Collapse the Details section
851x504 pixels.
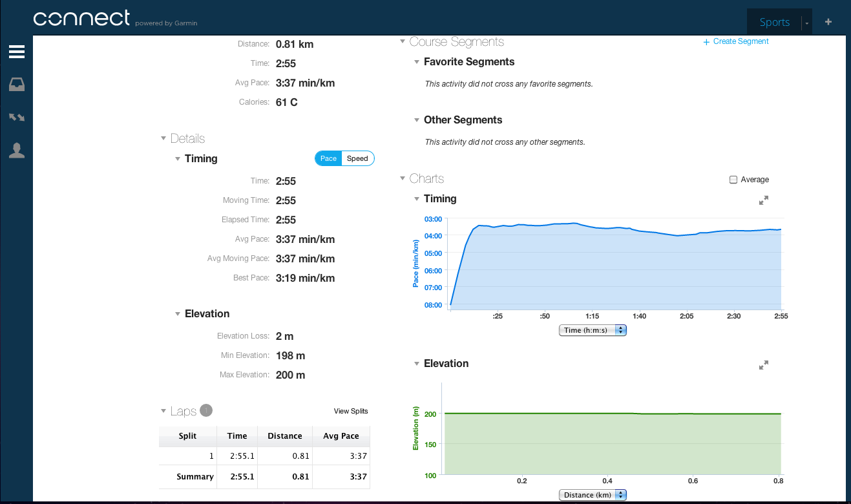point(163,138)
